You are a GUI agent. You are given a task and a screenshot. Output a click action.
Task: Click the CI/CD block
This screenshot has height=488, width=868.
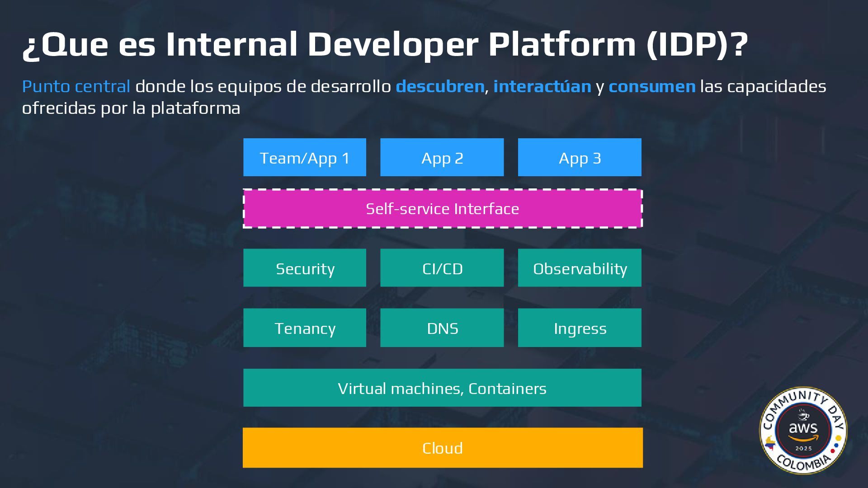click(x=442, y=267)
